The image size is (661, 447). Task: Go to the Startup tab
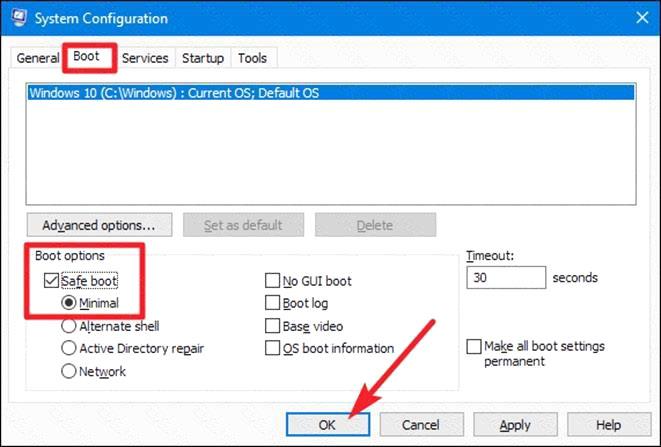(x=203, y=58)
